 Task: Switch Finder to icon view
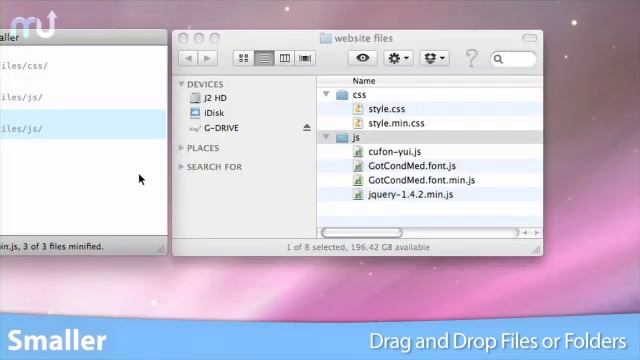244,58
